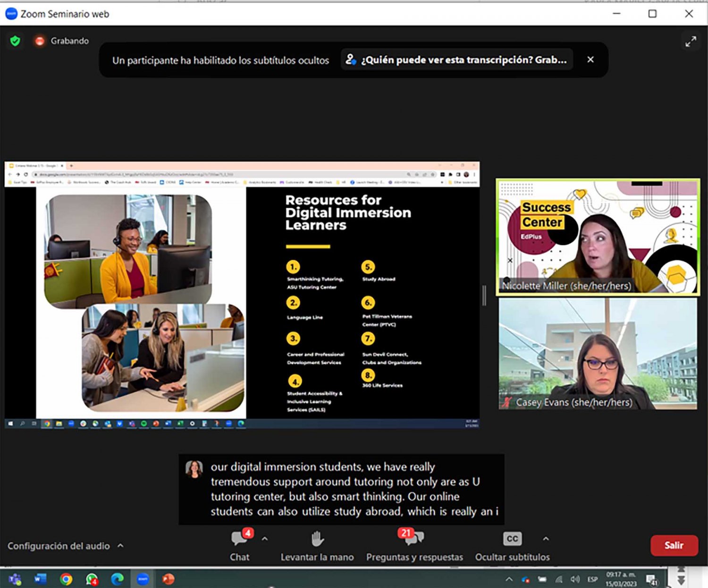Open the Chat panel

pyautogui.click(x=240, y=546)
